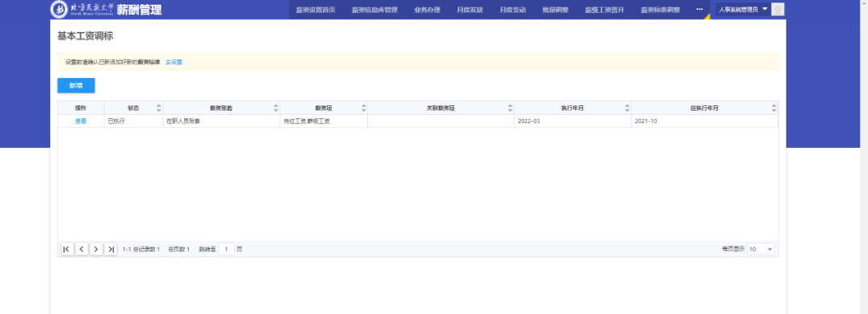Open 薪资设置首页 menu
This screenshot has width=868, height=314.
tap(316, 10)
